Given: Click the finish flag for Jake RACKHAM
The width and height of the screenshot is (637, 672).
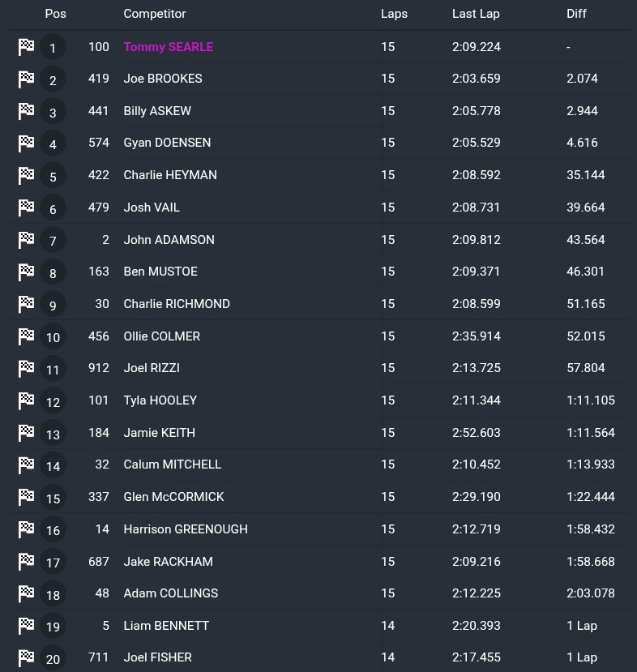Looking at the screenshot, I should 26,561.
